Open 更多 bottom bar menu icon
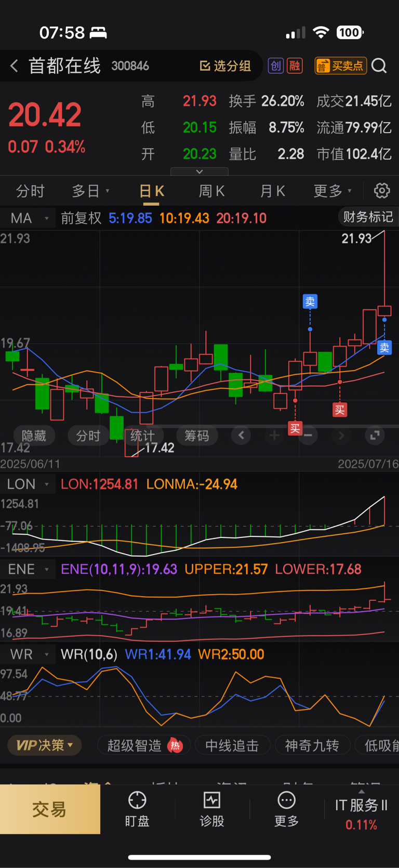The height and width of the screenshot is (868, 399). [x=286, y=809]
